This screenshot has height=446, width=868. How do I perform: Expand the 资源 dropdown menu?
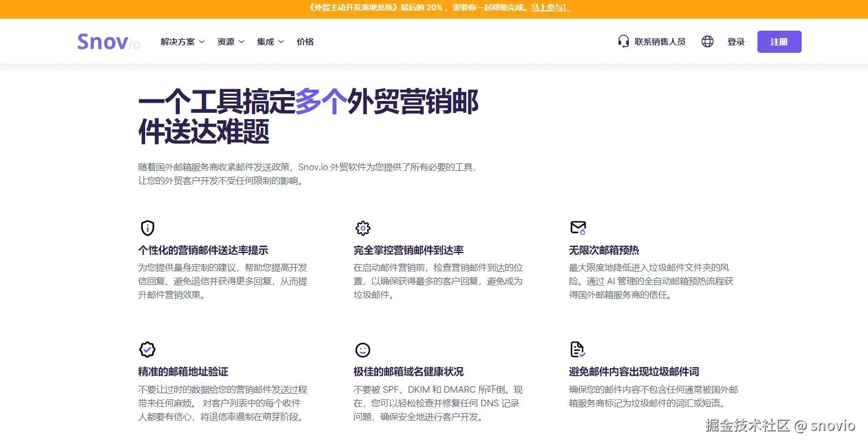point(231,41)
